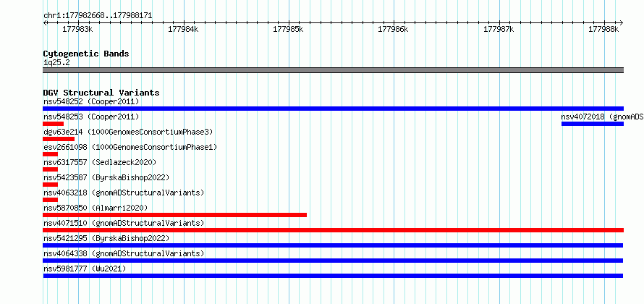The image size is (644, 304).
Task: Open nsv5423587 (ByrskaBishop2022) label
Action: 106,177
